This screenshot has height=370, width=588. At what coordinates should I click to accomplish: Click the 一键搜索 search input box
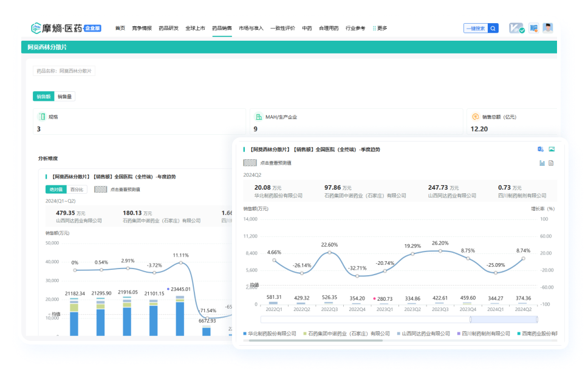(x=476, y=28)
